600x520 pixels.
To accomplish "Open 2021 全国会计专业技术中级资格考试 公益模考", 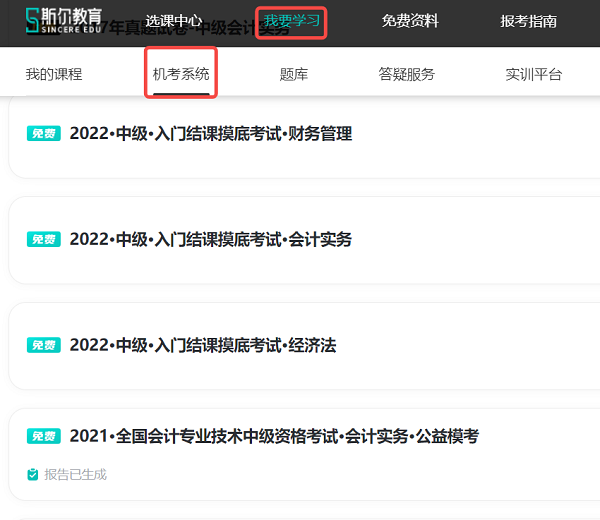I will [x=274, y=436].
